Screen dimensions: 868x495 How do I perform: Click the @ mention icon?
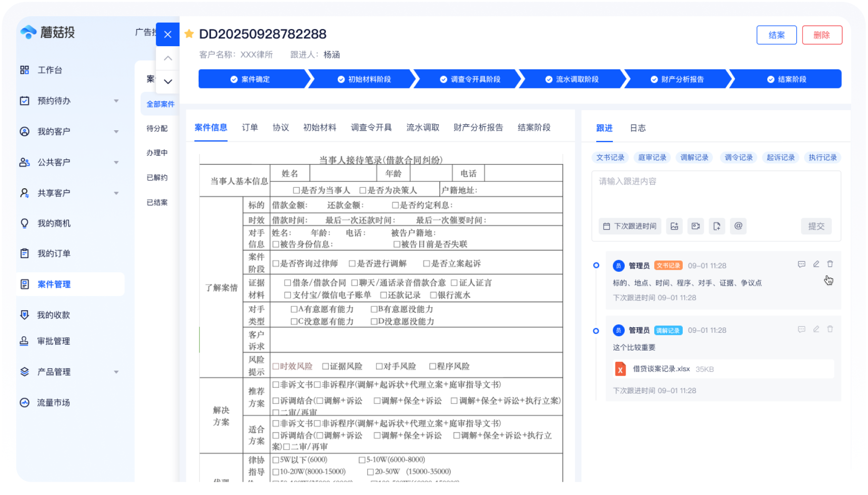738,226
